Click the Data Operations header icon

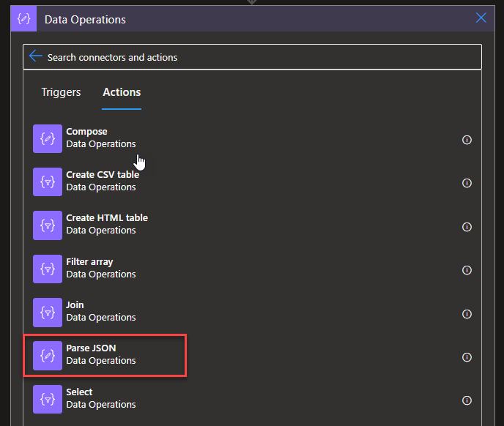pos(23,19)
